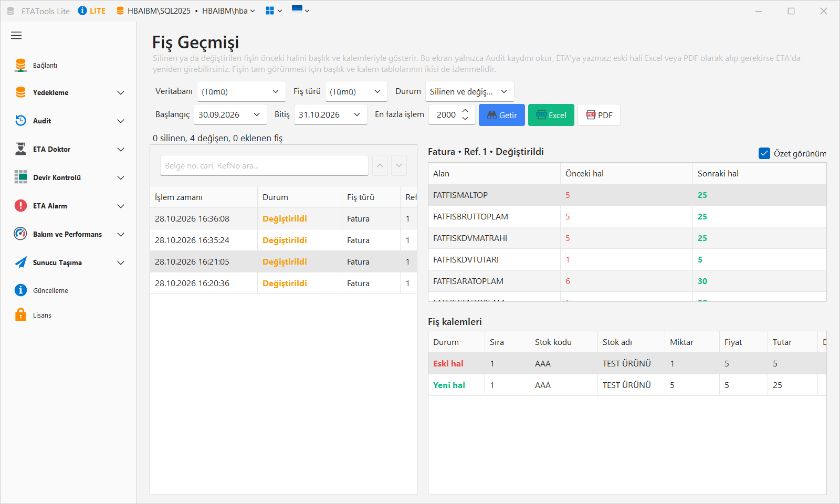This screenshot has width=840, height=504.
Task: Click the Audit history clock icon
Action: [20, 121]
